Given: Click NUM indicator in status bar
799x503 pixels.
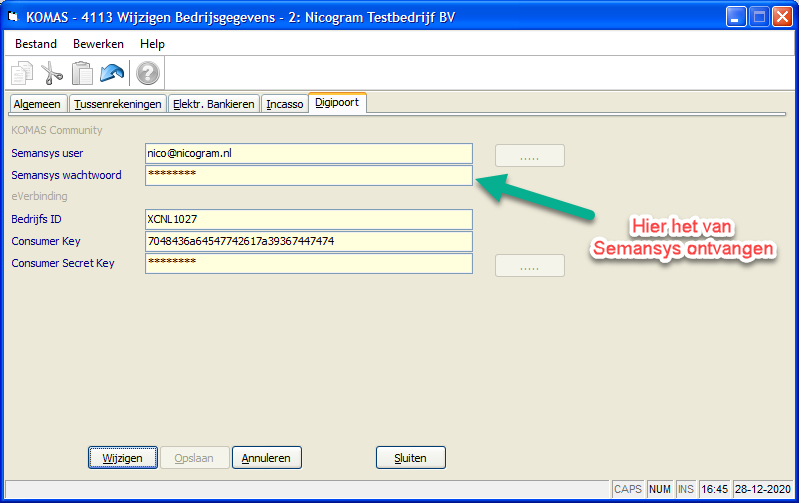Looking at the screenshot, I should tap(660, 489).
